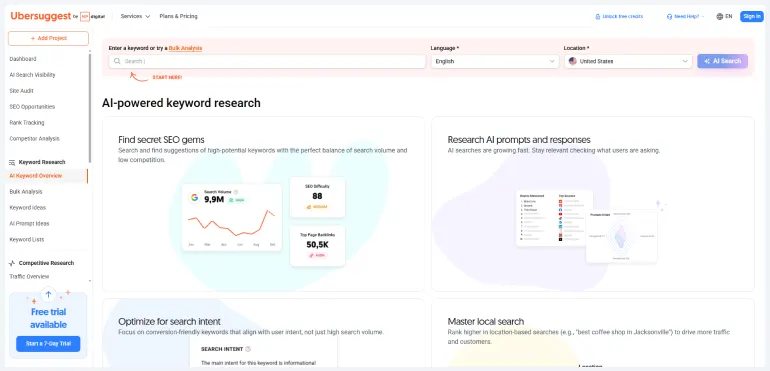Click the NP digital logo
Viewport: 770px width, 371px height.
pyautogui.click(x=92, y=16)
